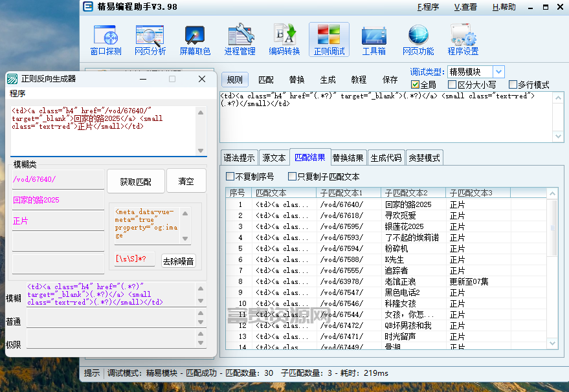569x392 pixels.
Task: Click the 去除噪音 button
Action: 178,261
